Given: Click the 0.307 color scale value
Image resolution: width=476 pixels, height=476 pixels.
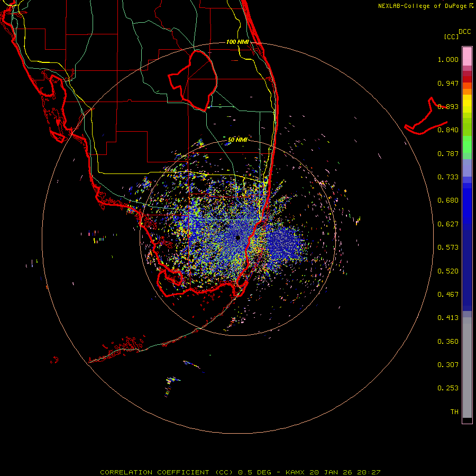Looking at the screenshot, I should 448,365.
